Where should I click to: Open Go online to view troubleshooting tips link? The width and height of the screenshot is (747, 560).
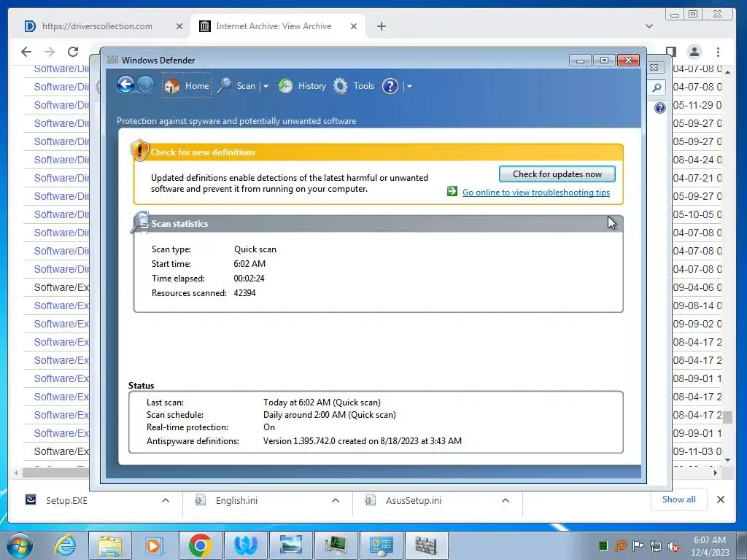536,192
